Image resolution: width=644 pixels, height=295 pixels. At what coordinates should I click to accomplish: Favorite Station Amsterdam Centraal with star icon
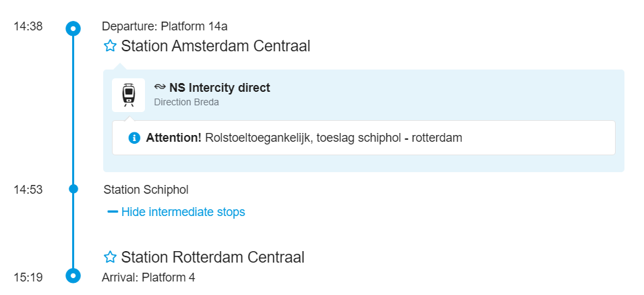click(x=110, y=46)
